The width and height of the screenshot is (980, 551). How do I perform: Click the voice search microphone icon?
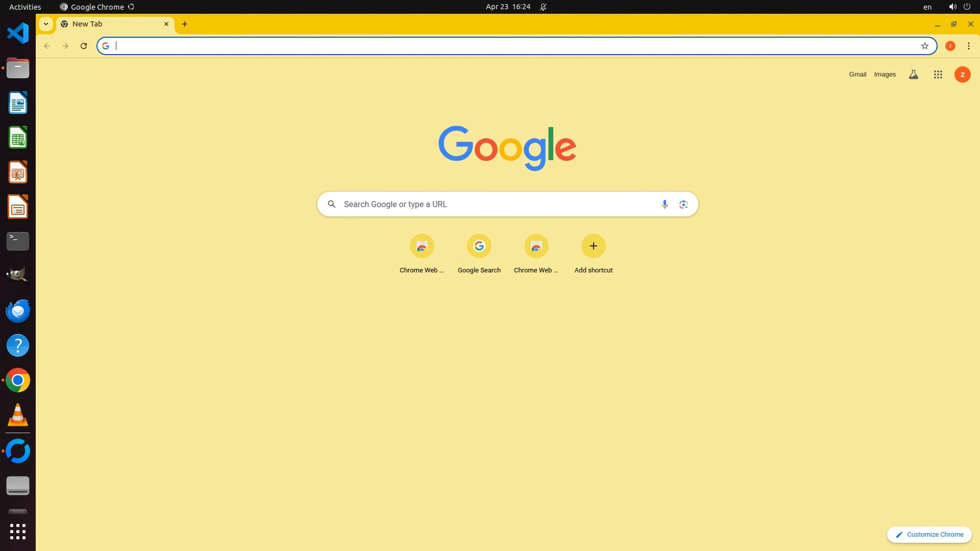[x=665, y=204]
